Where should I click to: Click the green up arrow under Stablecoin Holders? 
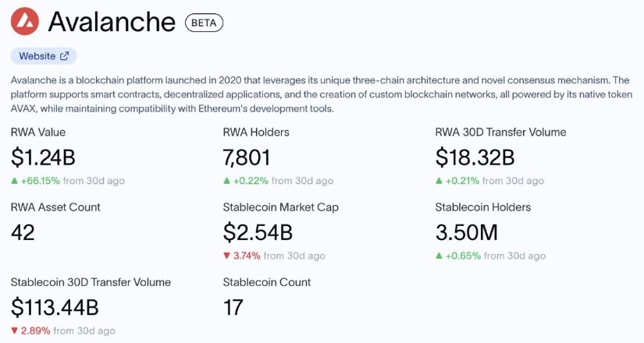[x=439, y=256]
